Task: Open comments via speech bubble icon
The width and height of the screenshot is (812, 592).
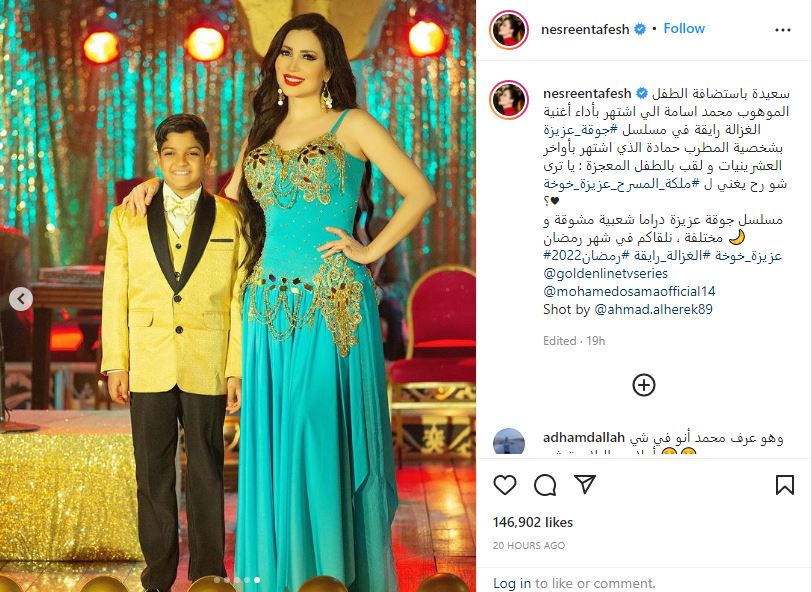Action: click(545, 485)
